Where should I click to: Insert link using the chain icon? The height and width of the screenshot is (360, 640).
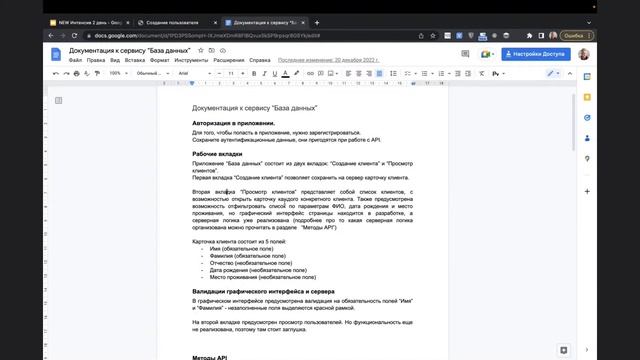pos(310,73)
